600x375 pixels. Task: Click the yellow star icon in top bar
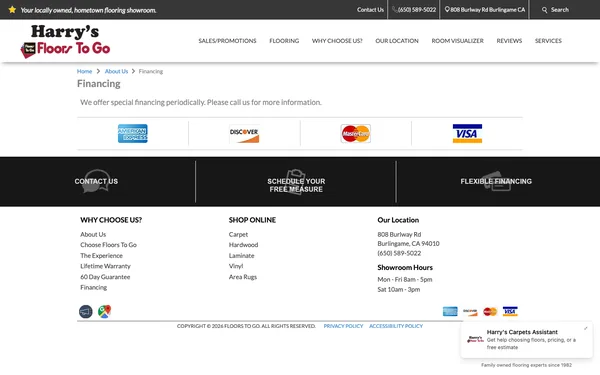[12, 10]
